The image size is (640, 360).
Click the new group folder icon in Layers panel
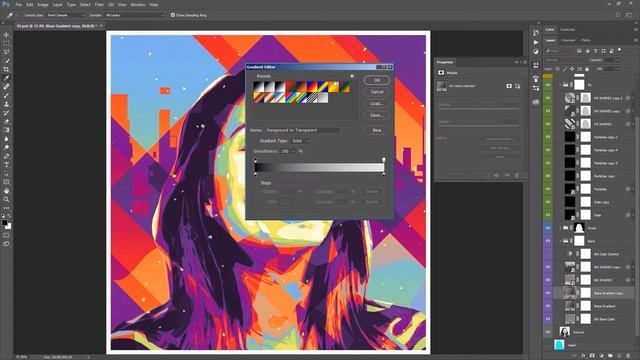pyautogui.click(x=610, y=356)
